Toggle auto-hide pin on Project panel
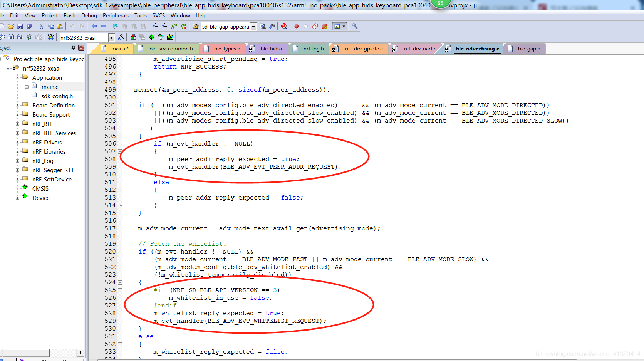Image resolution: width=644 pixels, height=361 pixels. tap(73, 48)
